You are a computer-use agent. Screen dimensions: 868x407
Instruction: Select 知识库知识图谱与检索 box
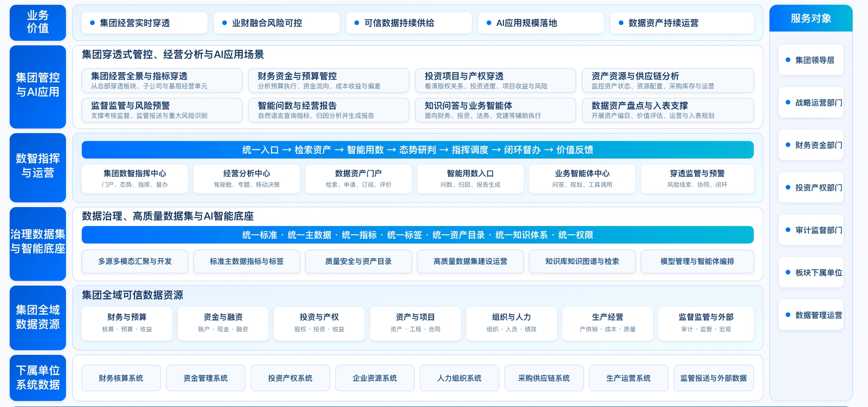[582, 261]
